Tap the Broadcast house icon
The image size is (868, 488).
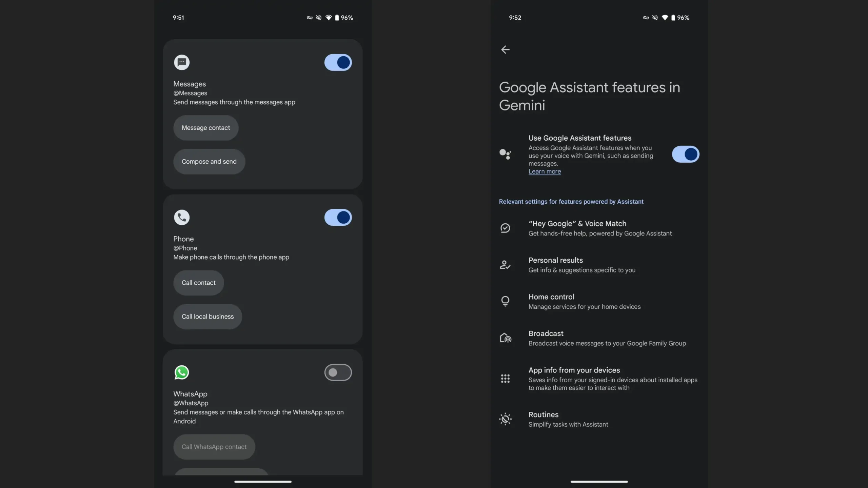point(505,338)
